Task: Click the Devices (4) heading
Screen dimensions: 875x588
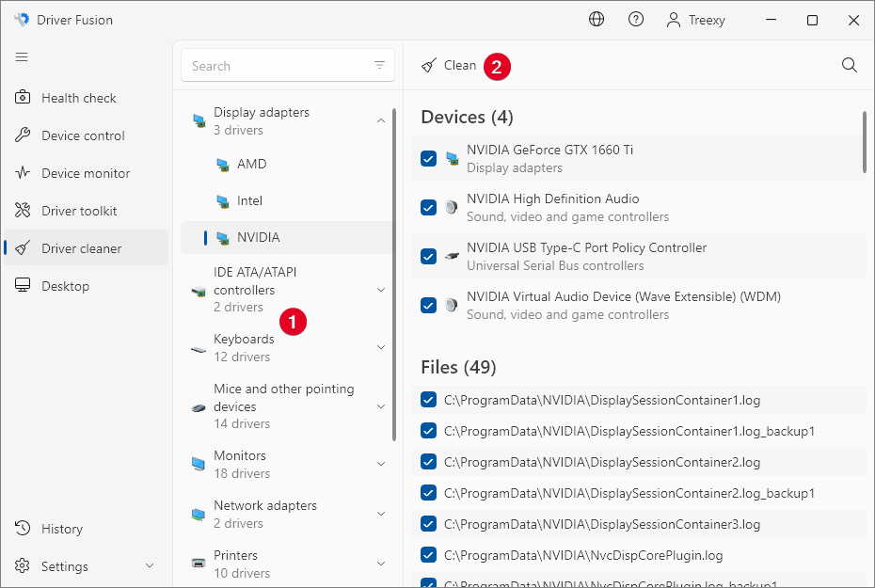Action: coord(467,118)
